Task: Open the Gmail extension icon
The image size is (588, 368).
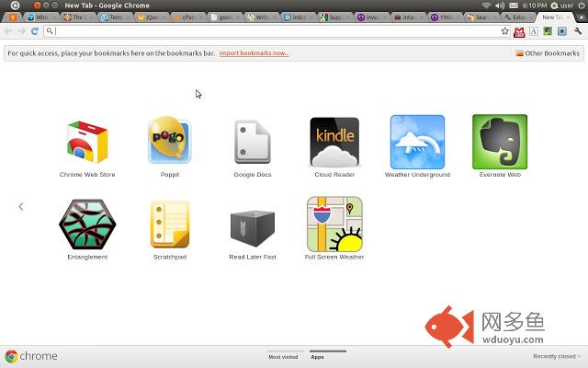Action: pos(519,32)
